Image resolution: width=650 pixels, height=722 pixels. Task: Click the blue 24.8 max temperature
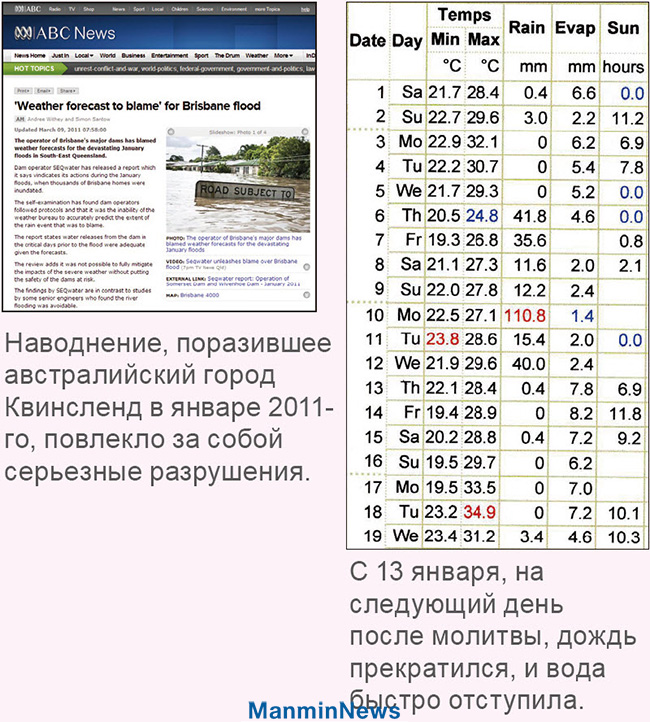[x=482, y=215]
